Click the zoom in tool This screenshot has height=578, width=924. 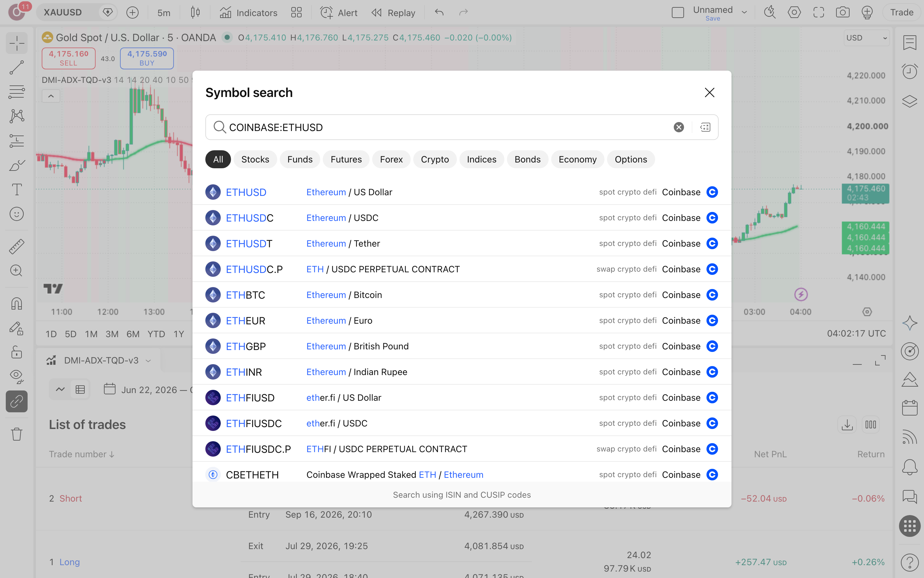coord(16,271)
